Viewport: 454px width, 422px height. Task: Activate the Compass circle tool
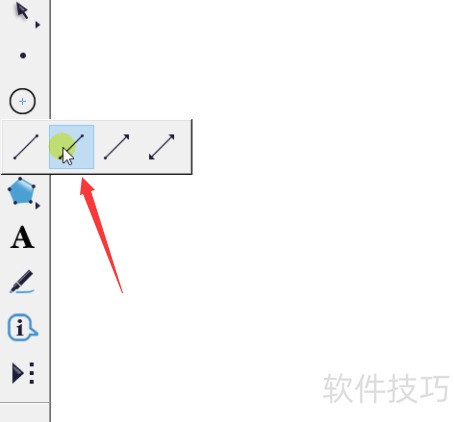click(x=22, y=101)
